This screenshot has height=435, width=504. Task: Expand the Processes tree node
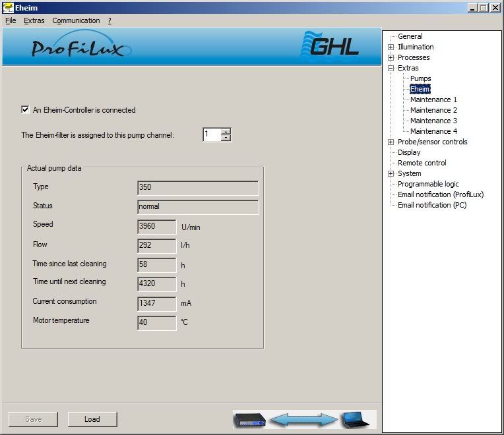pos(391,57)
